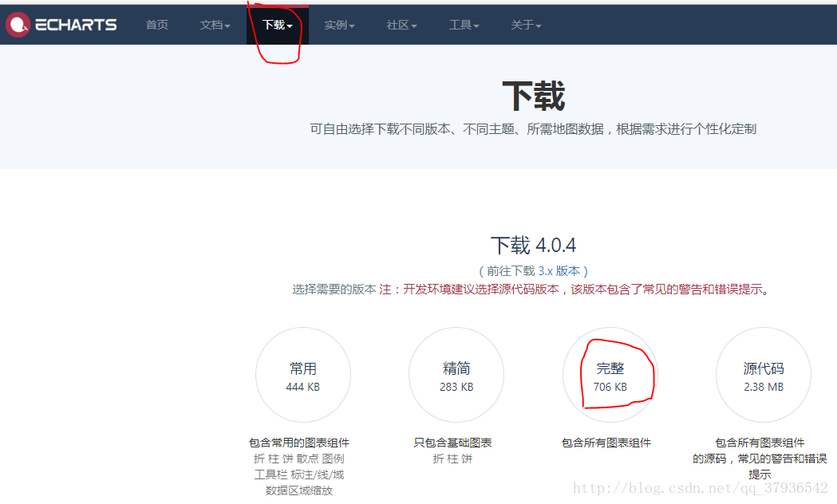
Task: Open the 下载 dropdown menu
Action: 278,25
